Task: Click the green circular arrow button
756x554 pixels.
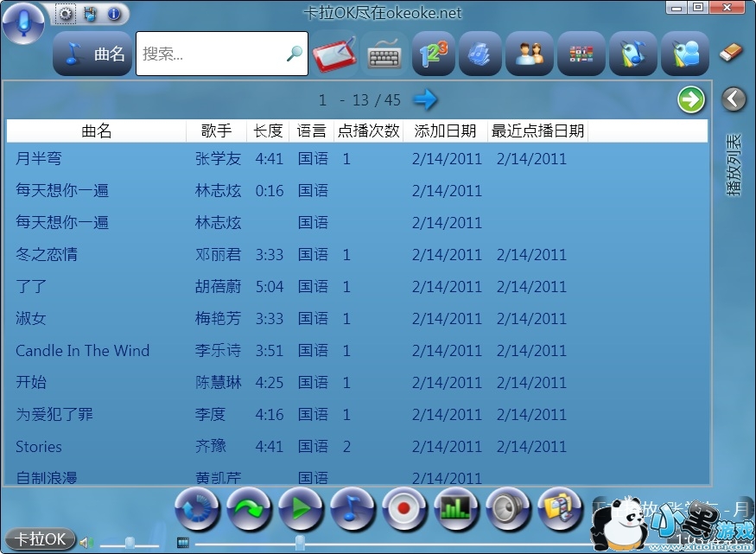Action: pos(690,99)
